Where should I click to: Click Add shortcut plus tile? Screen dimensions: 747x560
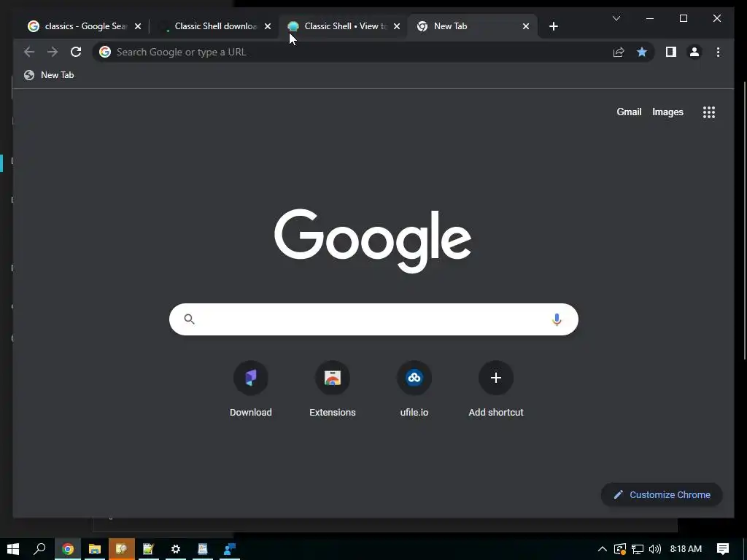tap(496, 389)
